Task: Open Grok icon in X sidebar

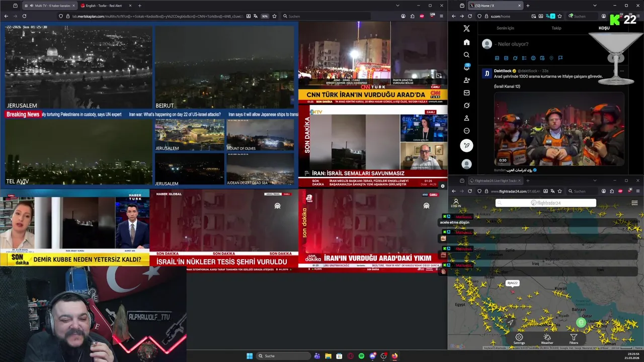Action: pos(466,106)
